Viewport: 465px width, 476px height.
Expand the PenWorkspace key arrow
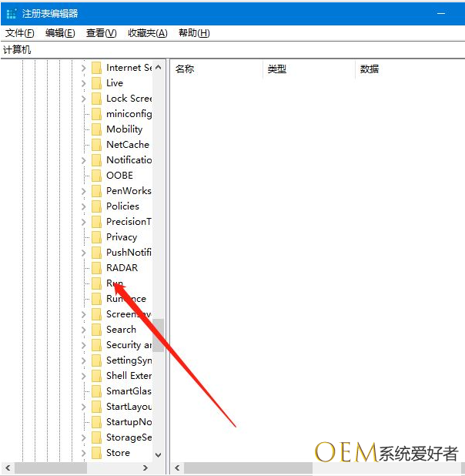tap(84, 191)
